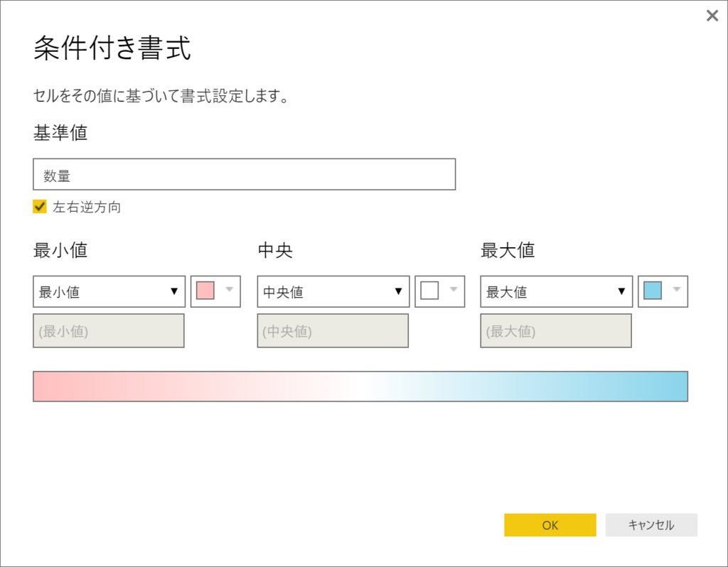Close the 条件付き書式 dialog with X
Screen dimensions: 728x567
click(x=712, y=16)
